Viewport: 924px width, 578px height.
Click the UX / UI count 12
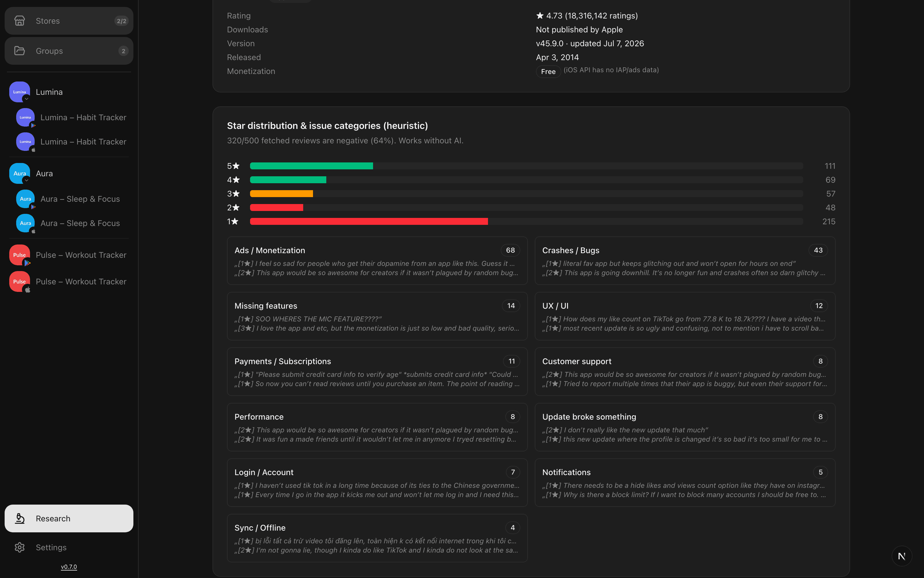819,306
